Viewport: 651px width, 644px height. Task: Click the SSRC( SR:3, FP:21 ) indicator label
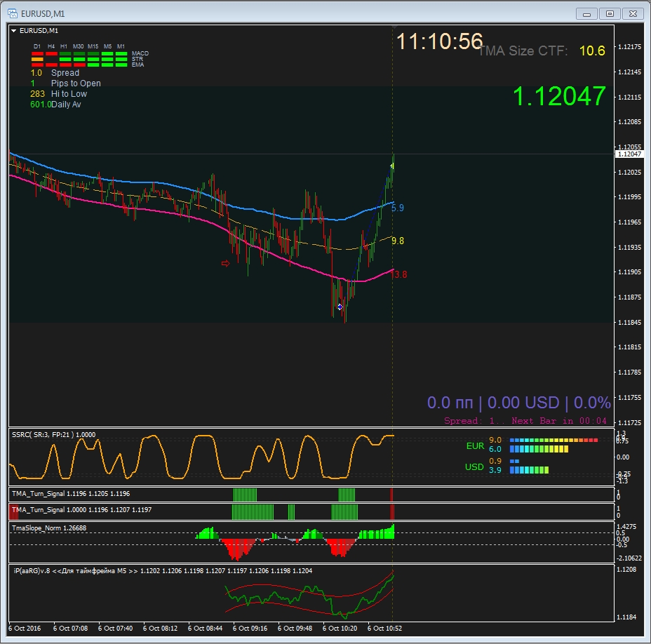click(53, 435)
